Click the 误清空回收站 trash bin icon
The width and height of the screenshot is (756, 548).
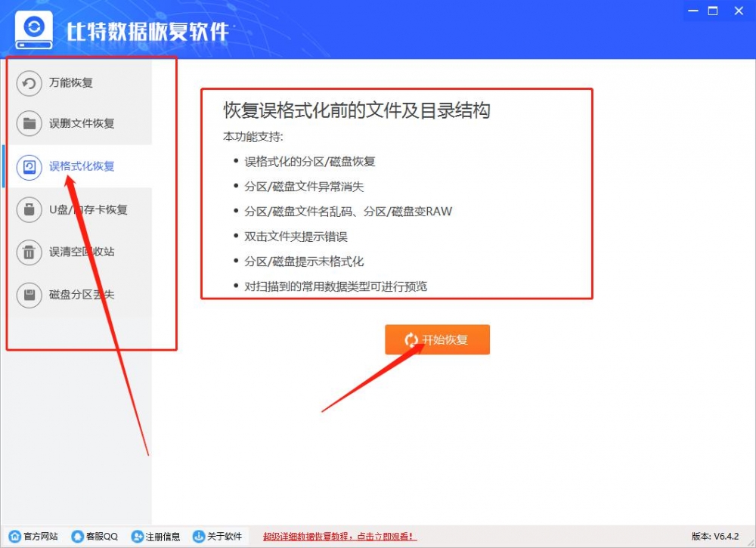pos(29,252)
